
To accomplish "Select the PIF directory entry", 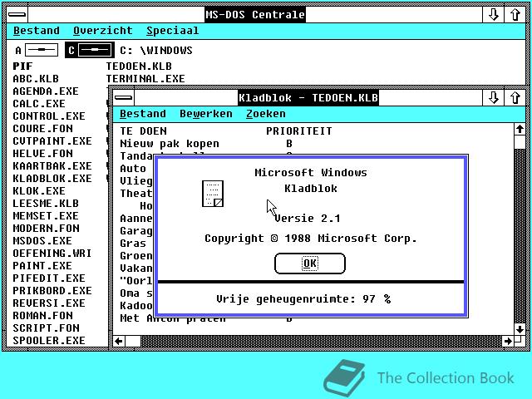I will [22, 66].
